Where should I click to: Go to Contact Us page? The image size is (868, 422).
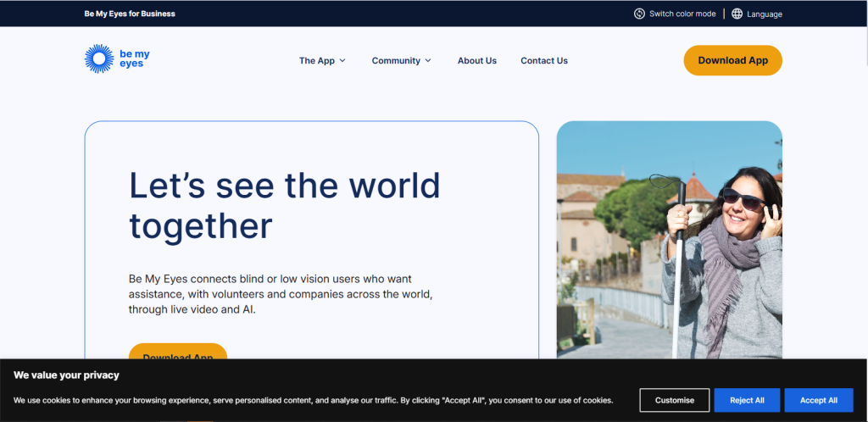pyautogui.click(x=544, y=61)
